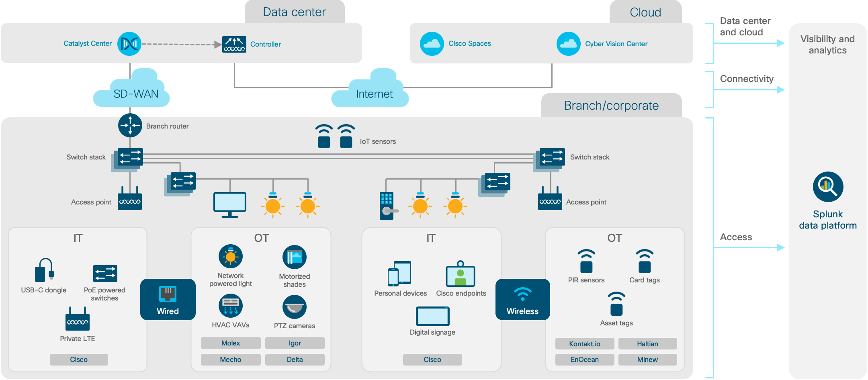The width and height of the screenshot is (868, 380).
Task: Click the left Access point icon
Action: [130, 198]
